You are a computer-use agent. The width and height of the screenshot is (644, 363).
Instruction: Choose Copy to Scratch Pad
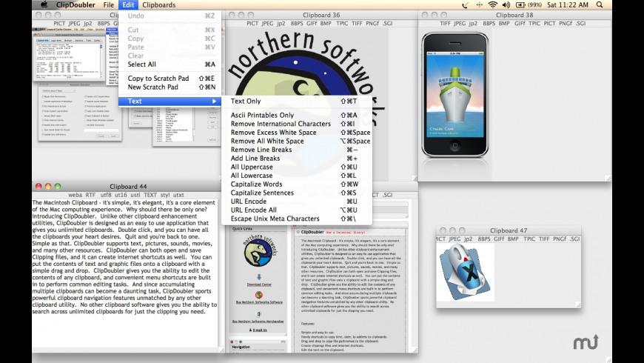click(170, 78)
